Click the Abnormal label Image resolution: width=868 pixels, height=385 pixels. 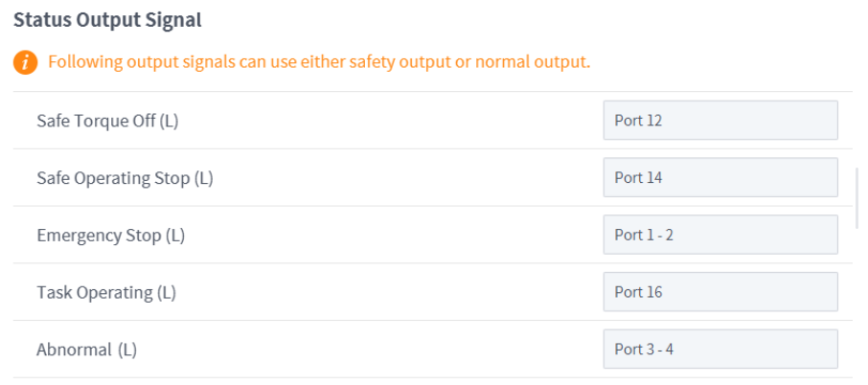click(x=74, y=351)
